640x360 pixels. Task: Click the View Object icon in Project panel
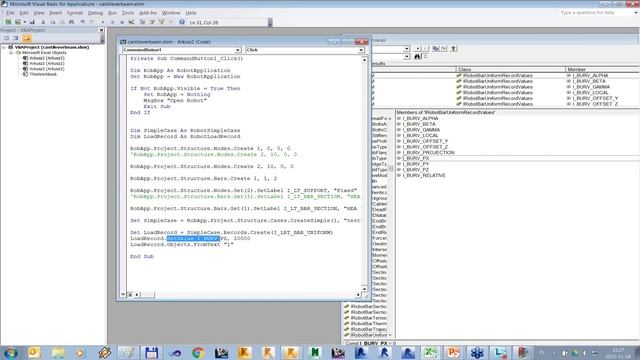pos(16,38)
